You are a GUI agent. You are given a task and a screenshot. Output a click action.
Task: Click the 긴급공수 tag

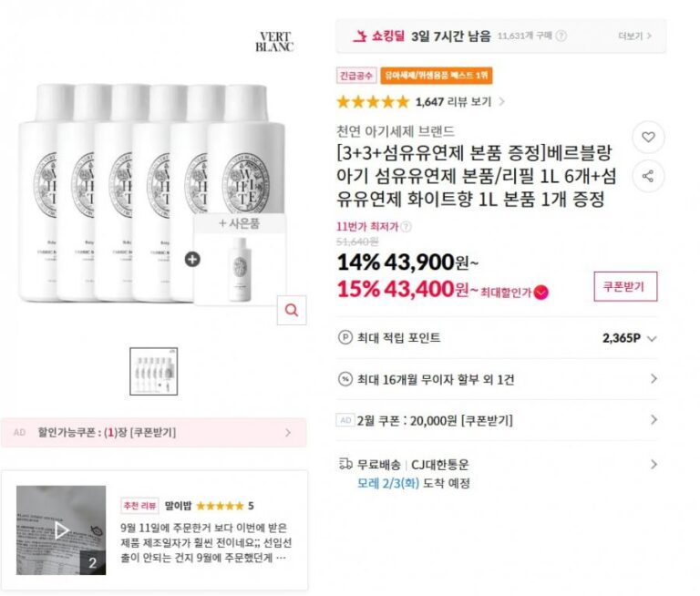pyautogui.click(x=356, y=76)
